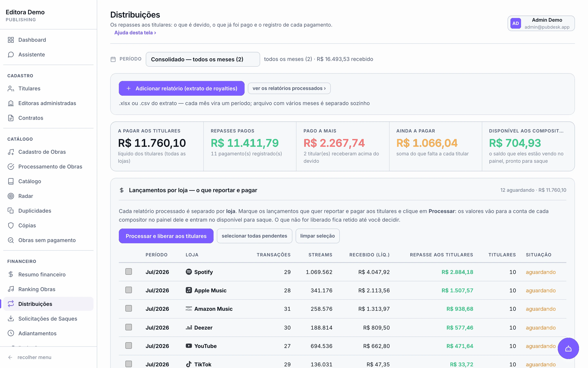Click the Contratos document icon
Viewport: 588px width, 368px height.
pos(11,118)
